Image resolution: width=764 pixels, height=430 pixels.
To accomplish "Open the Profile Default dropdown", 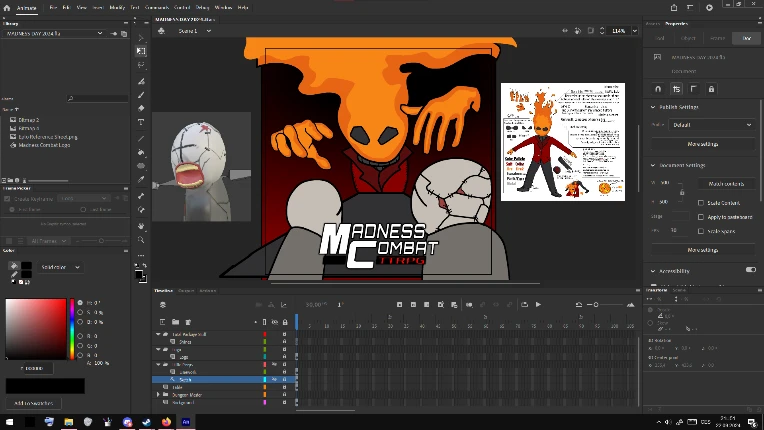I will [x=712, y=125].
